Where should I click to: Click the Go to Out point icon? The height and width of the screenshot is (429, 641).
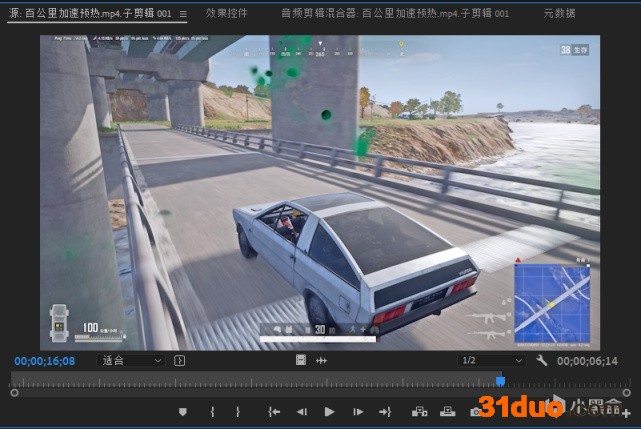pyautogui.click(x=385, y=412)
